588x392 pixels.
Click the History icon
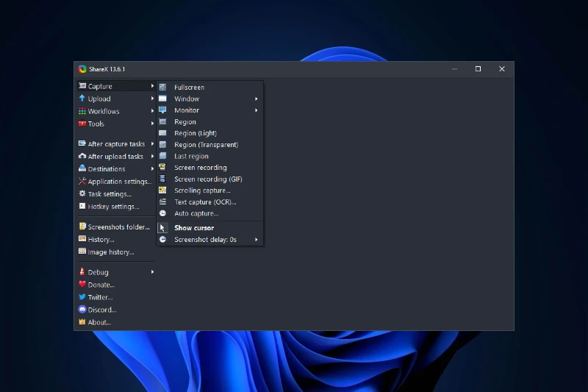pos(82,239)
